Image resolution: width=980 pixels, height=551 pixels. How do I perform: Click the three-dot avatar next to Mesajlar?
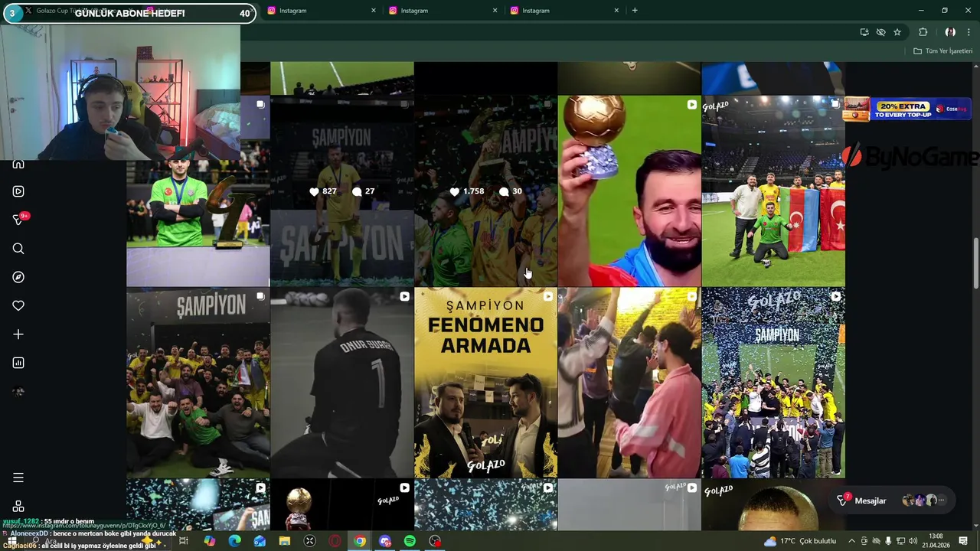coord(941,500)
